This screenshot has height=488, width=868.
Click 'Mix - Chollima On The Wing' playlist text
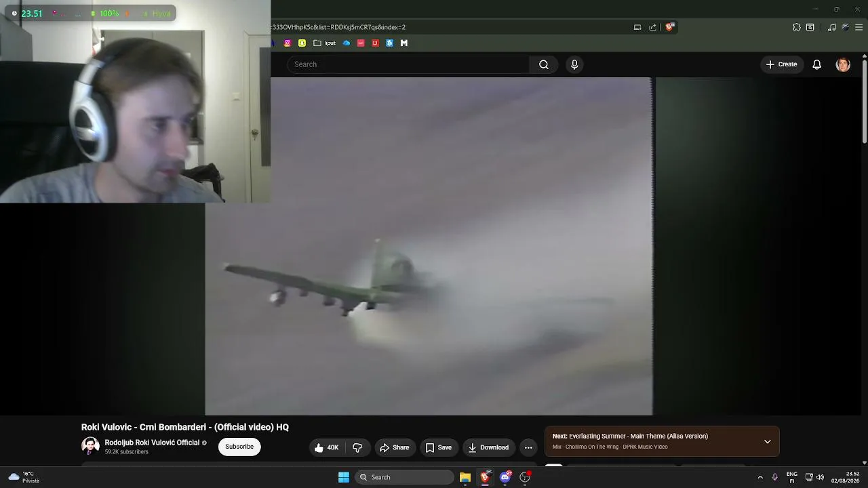point(610,447)
